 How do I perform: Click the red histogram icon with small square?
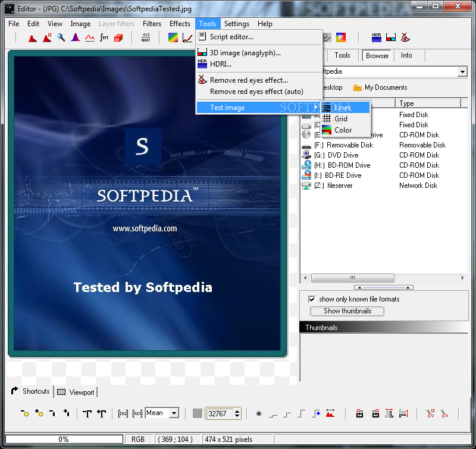point(47,38)
